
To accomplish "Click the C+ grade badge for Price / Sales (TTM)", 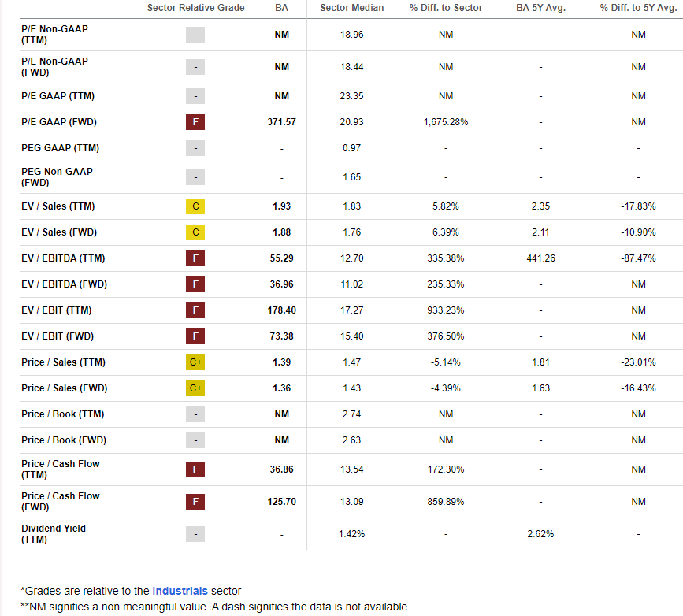I will [x=195, y=362].
